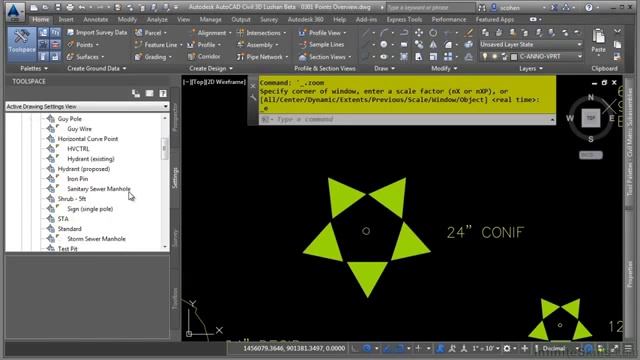
Task: Toggle layer freeze sun icon
Action: [494, 57]
